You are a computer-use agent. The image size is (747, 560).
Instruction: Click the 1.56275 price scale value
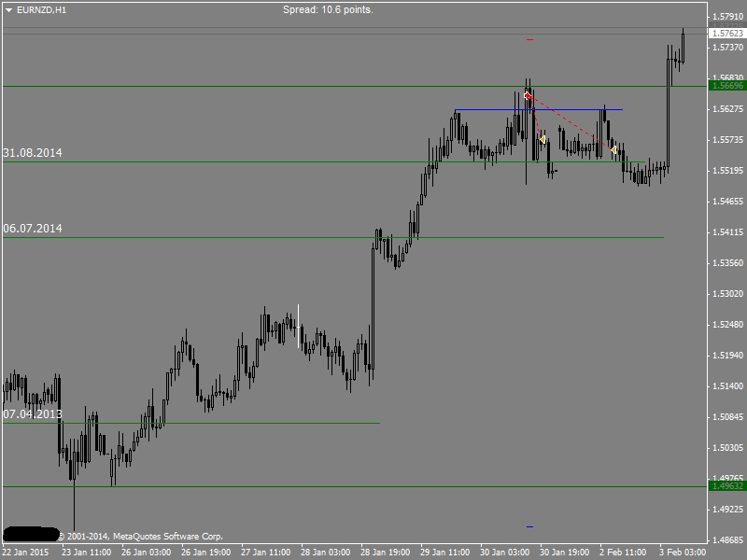pyautogui.click(x=727, y=109)
